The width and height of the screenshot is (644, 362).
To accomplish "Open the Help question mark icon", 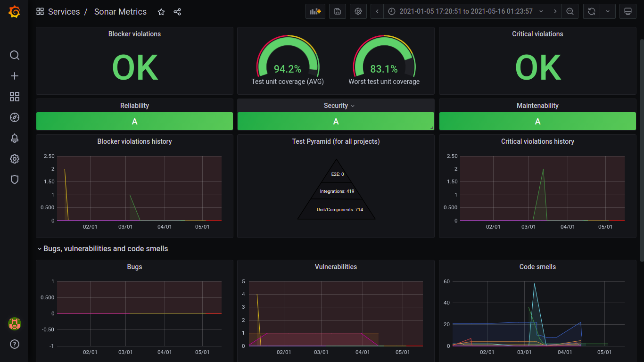I will tap(15, 344).
